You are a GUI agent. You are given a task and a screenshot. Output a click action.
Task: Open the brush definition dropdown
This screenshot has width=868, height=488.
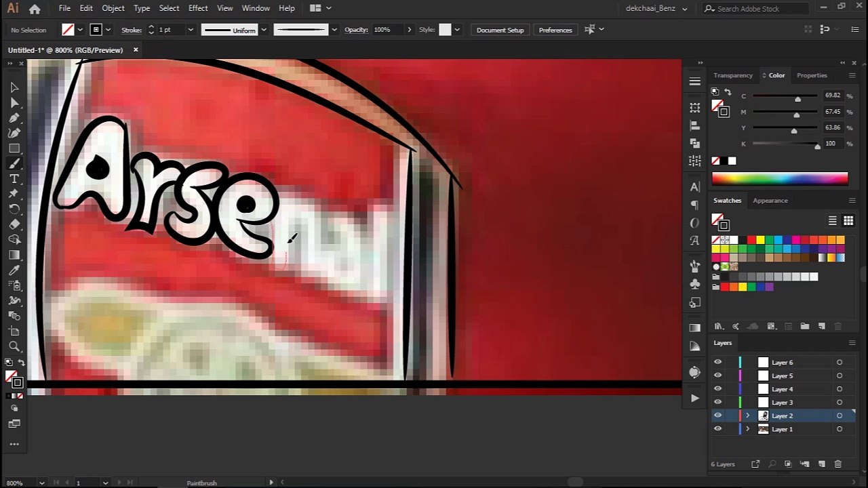(334, 30)
